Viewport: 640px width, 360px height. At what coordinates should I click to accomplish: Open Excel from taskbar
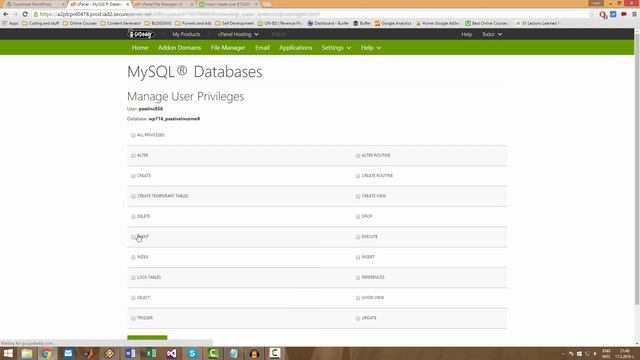tap(151, 353)
